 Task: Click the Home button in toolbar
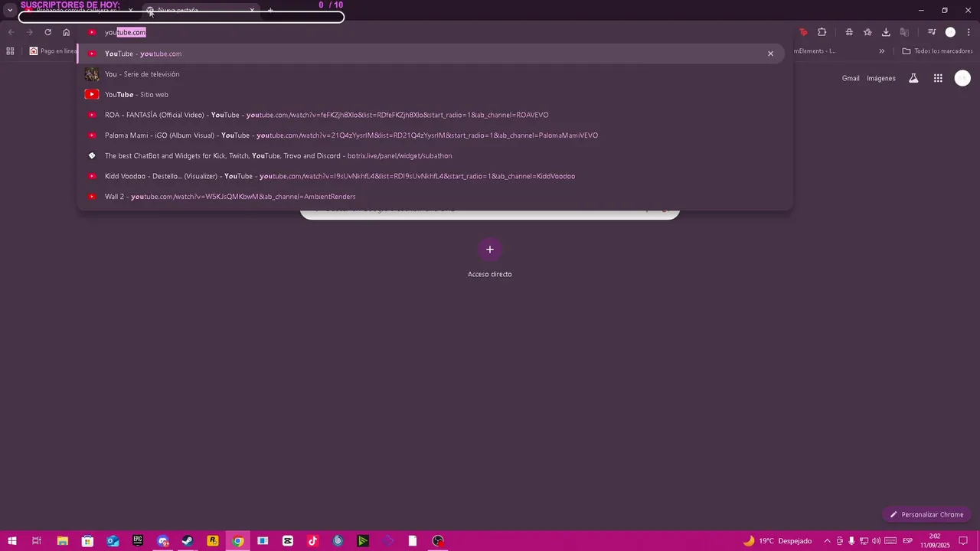pyautogui.click(x=67, y=32)
